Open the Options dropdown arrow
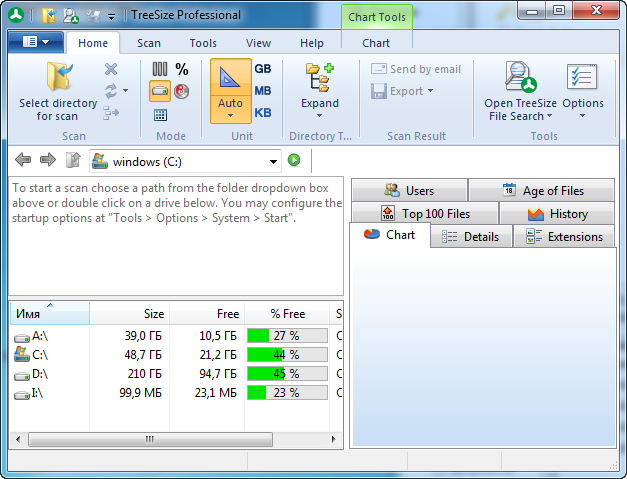Screen dimensions: 627x479 tap(582, 116)
